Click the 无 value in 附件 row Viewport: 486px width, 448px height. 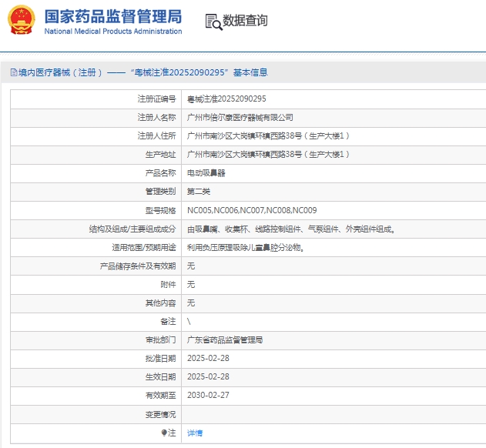tap(190, 284)
